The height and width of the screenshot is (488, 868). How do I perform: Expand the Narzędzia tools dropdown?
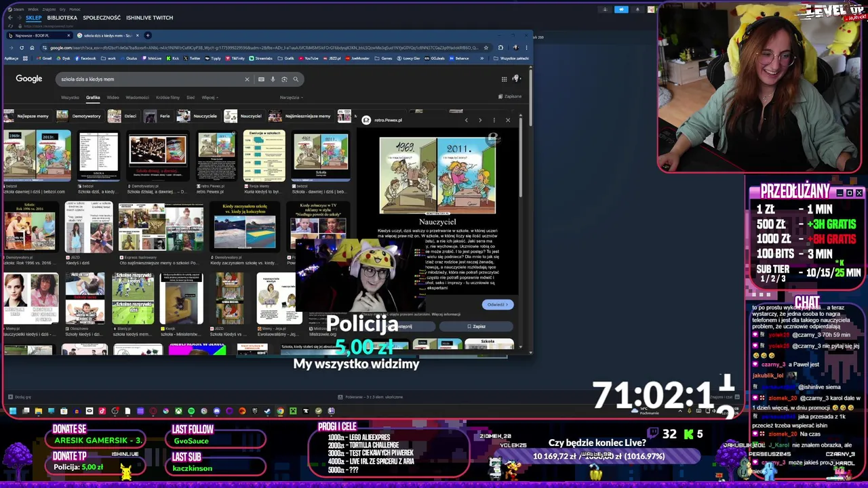292,98
